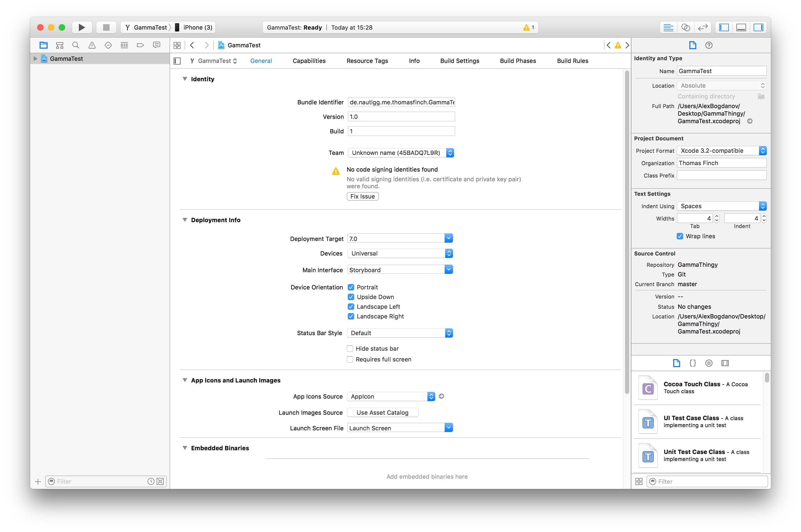The width and height of the screenshot is (801, 532).
Task: Toggle the Wrap lines checkbox
Action: (679, 236)
